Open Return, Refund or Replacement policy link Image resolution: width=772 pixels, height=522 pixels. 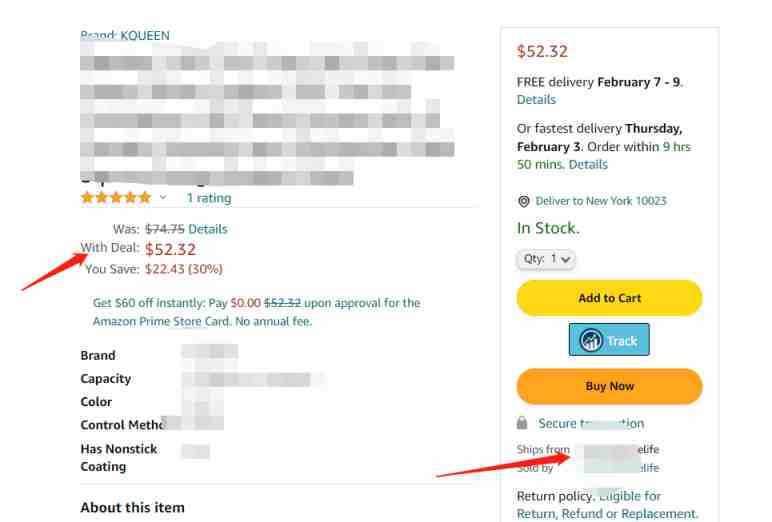(x=608, y=514)
